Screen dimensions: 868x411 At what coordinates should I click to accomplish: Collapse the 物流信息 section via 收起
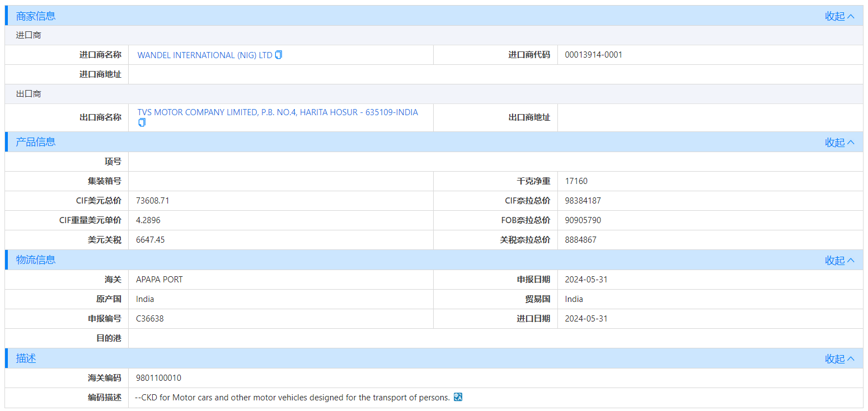pos(835,260)
